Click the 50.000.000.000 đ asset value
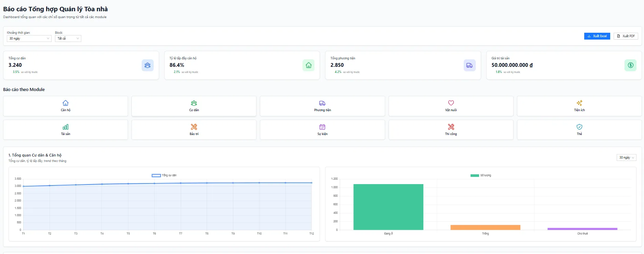The width and height of the screenshot is (644, 254). click(512, 65)
